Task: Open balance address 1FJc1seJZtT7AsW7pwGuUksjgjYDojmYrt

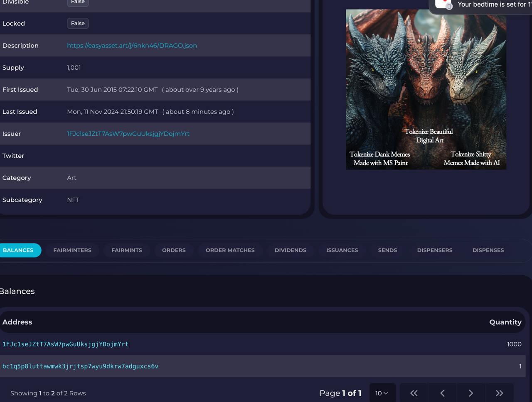Action: [65, 344]
